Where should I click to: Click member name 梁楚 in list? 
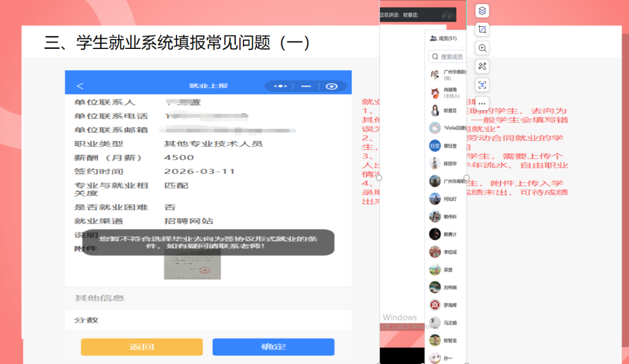[448, 270]
